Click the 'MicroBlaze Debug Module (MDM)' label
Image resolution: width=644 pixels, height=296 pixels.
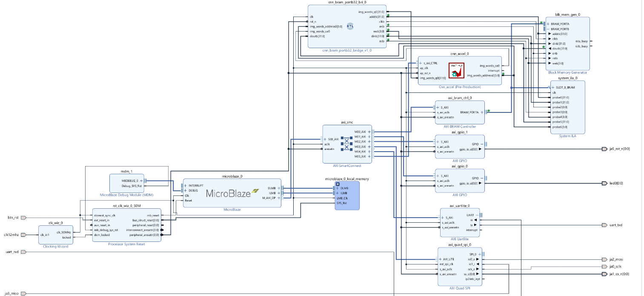coord(126,195)
